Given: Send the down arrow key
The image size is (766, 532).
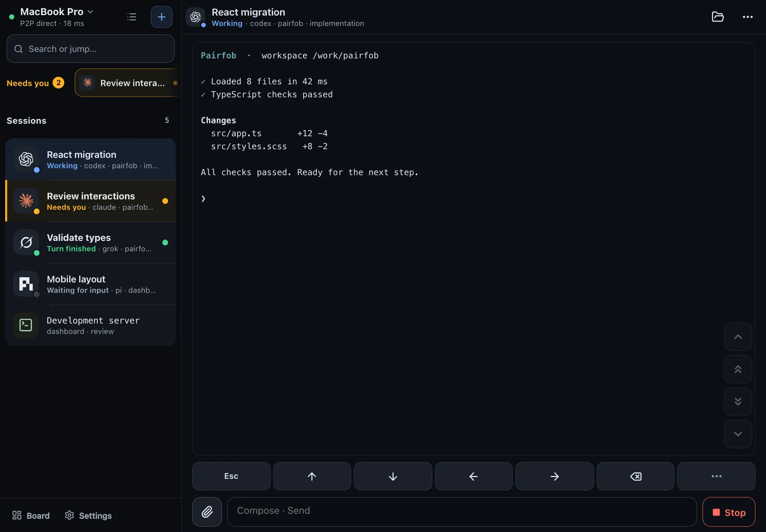Looking at the screenshot, I should (393, 476).
